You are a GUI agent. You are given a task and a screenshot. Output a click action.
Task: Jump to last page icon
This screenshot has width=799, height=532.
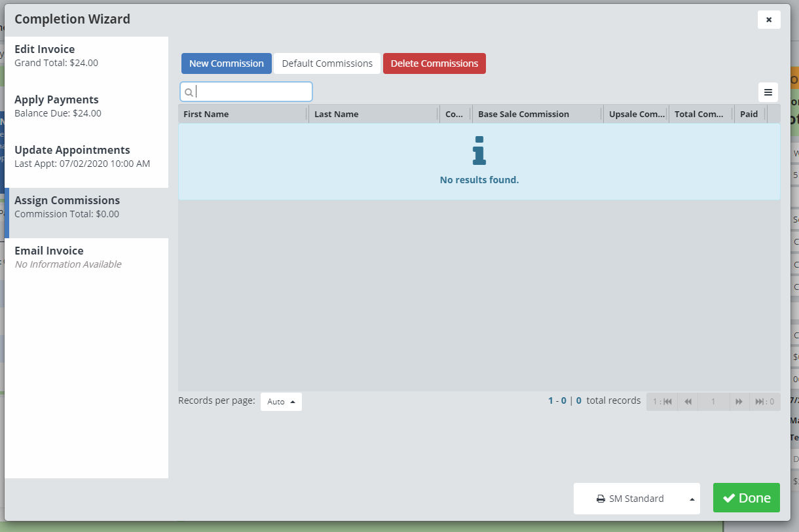point(764,402)
